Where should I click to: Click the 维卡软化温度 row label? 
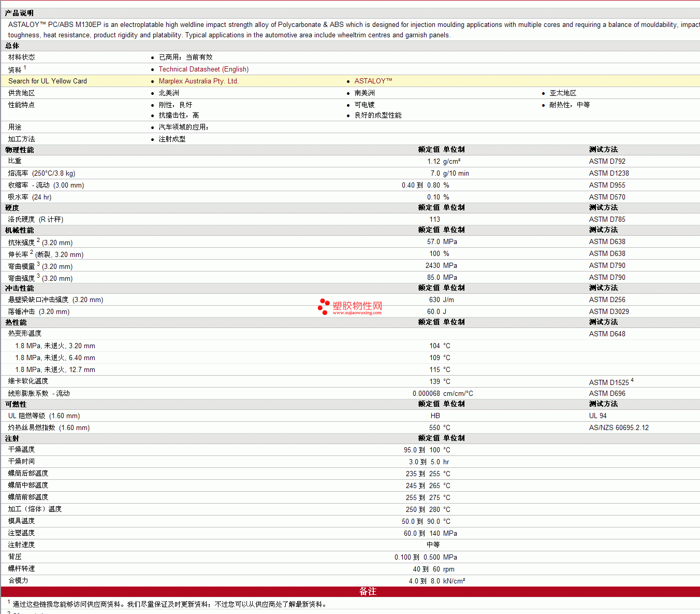click(x=28, y=381)
